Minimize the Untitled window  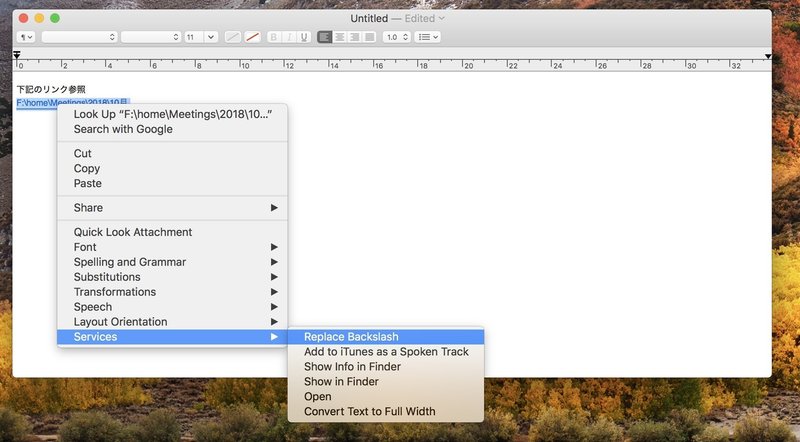click(x=39, y=18)
